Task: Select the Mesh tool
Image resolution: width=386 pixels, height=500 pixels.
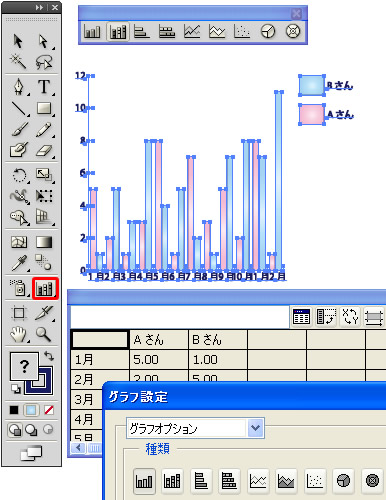Action: pos(19,242)
